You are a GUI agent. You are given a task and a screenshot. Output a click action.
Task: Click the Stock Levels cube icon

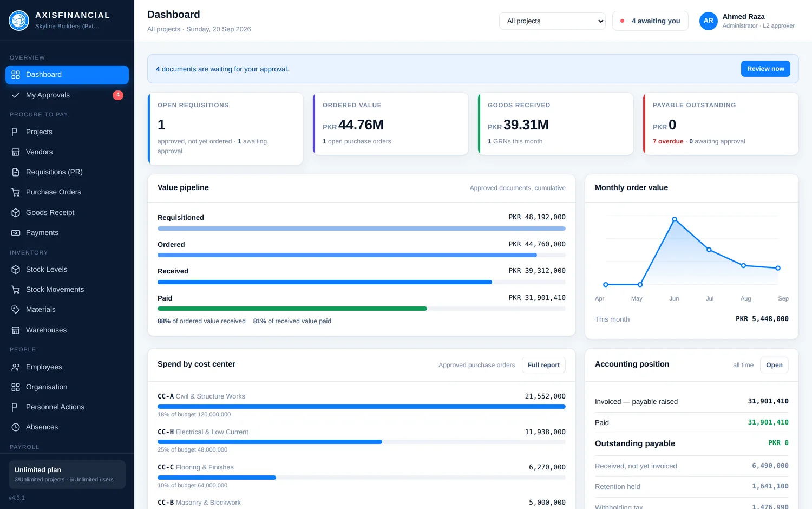pos(16,270)
